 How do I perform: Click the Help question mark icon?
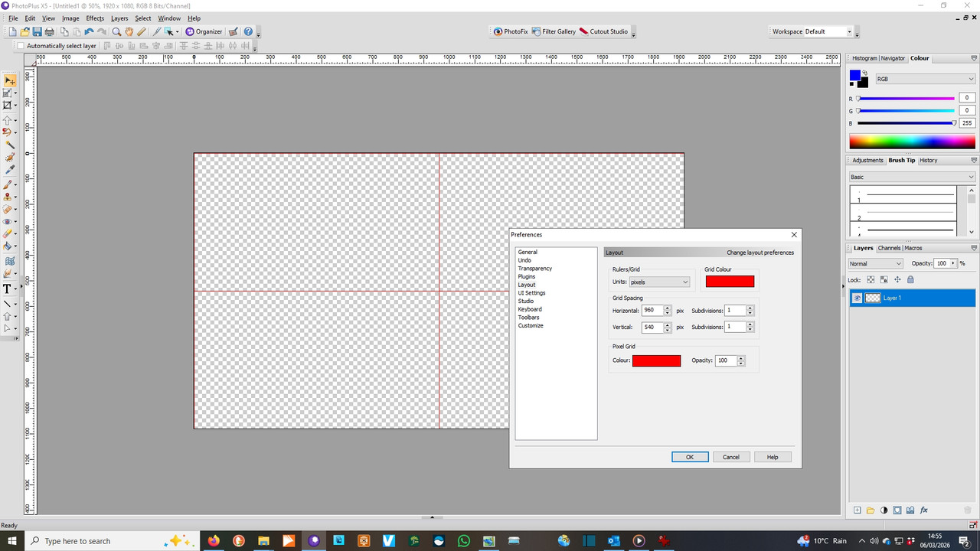pyautogui.click(x=248, y=31)
